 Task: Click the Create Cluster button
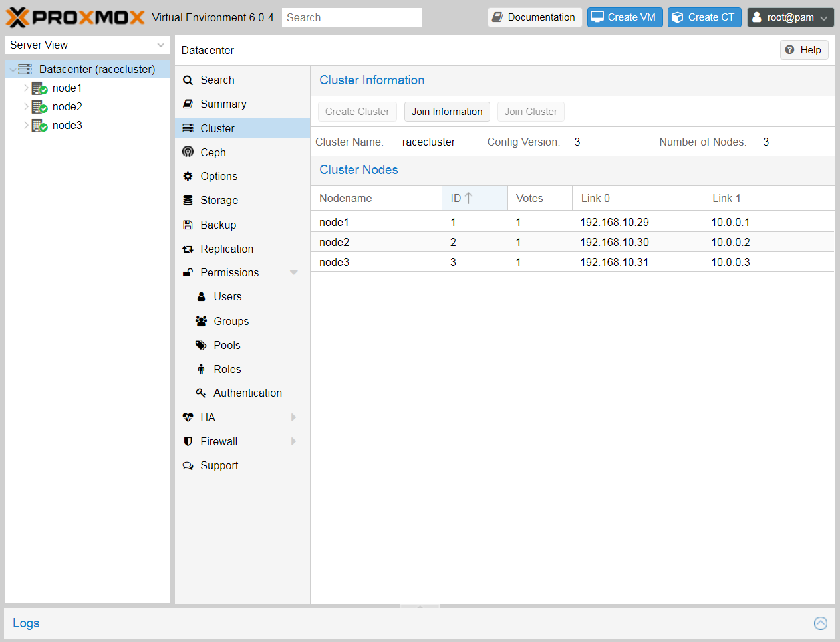[357, 112]
